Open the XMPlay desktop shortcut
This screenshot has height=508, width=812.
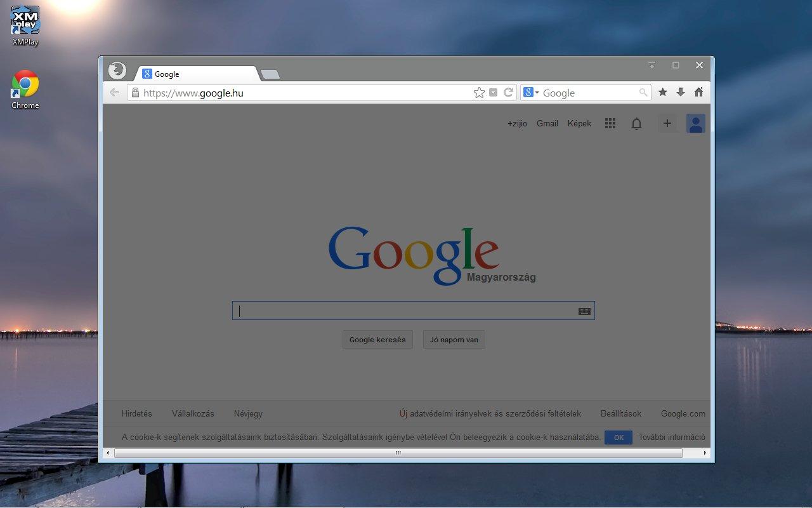click(x=25, y=25)
